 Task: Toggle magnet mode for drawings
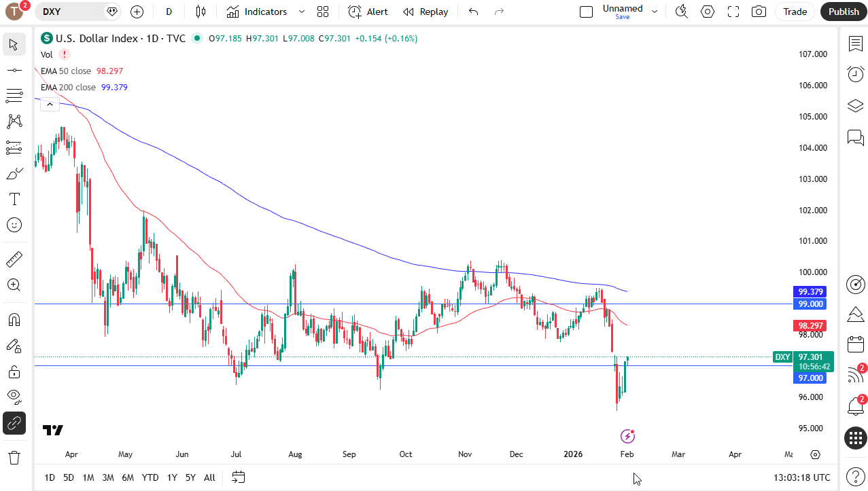[14, 320]
